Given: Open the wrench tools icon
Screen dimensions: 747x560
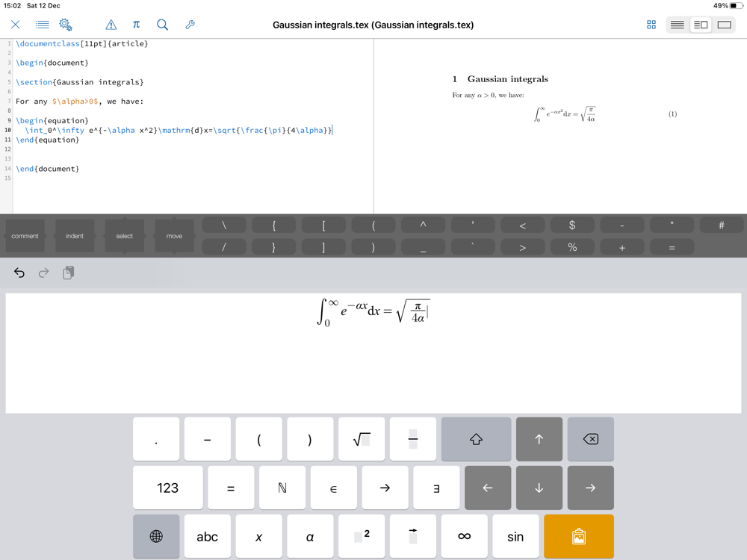Looking at the screenshot, I should click(x=190, y=25).
